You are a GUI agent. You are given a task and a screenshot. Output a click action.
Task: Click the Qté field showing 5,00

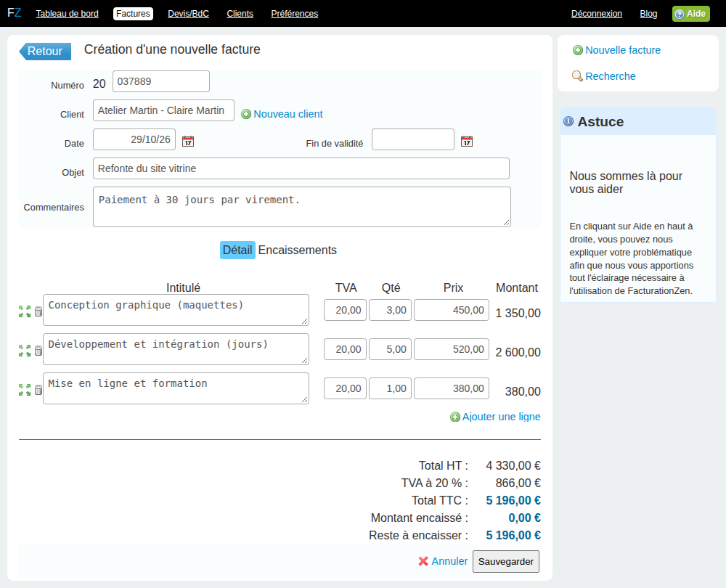pyautogui.click(x=391, y=349)
